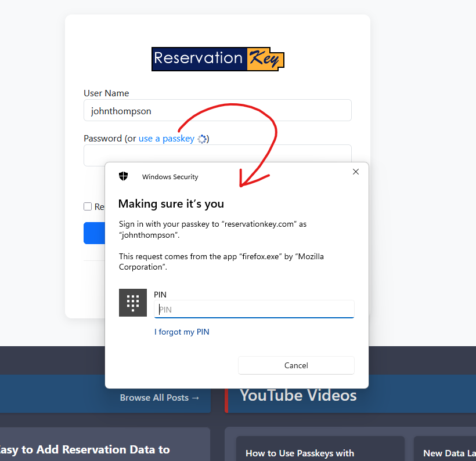The height and width of the screenshot is (461, 476).
Task: Click the Windows Security title text
Action: click(x=170, y=177)
